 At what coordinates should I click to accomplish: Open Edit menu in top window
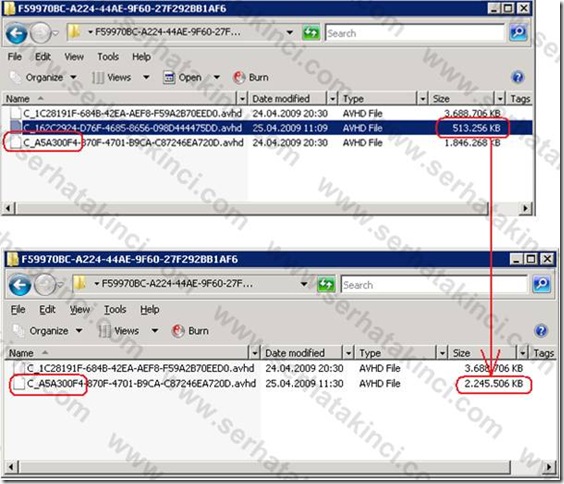[x=43, y=56]
